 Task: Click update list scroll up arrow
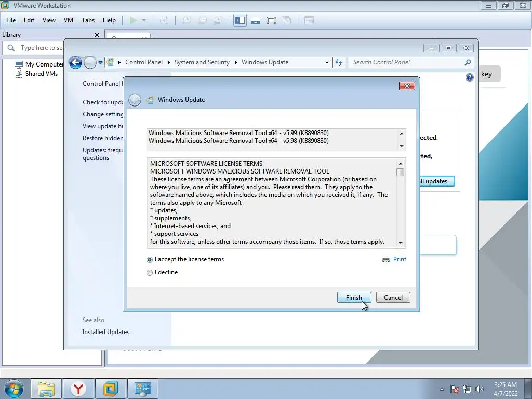(x=402, y=134)
